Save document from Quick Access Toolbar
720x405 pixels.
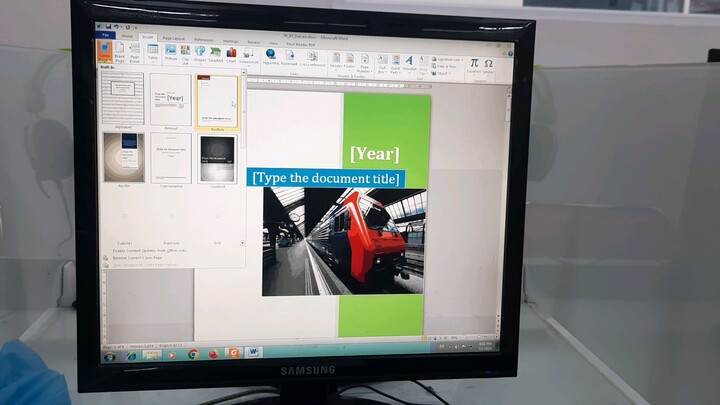tap(108, 27)
